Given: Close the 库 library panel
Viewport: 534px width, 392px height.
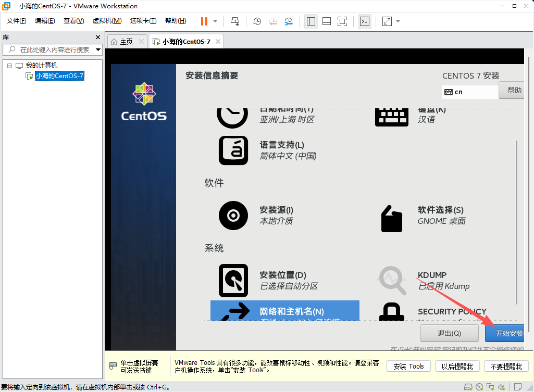Looking at the screenshot, I should [x=98, y=37].
